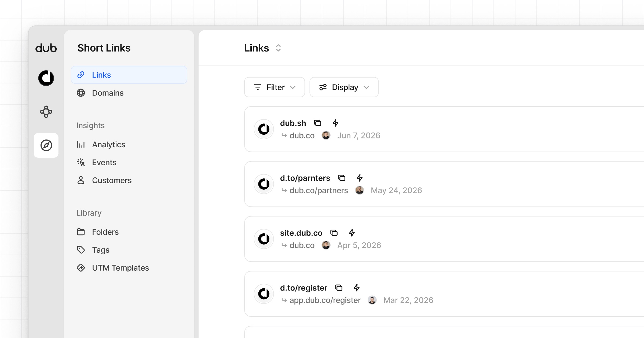The image size is (644, 338).
Task: Open the d.to/register short link
Action: tap(304, 288)
